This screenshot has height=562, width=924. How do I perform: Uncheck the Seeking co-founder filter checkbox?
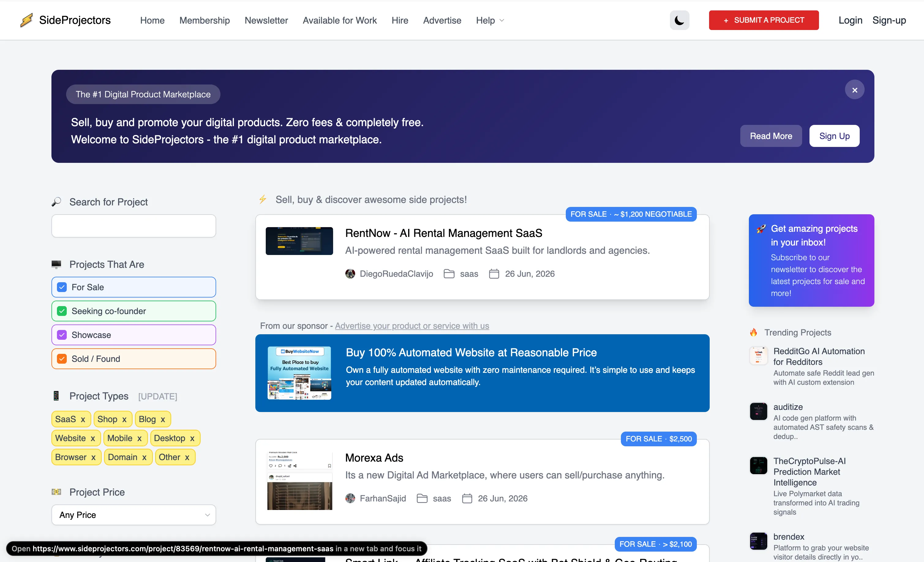(62, 311)
